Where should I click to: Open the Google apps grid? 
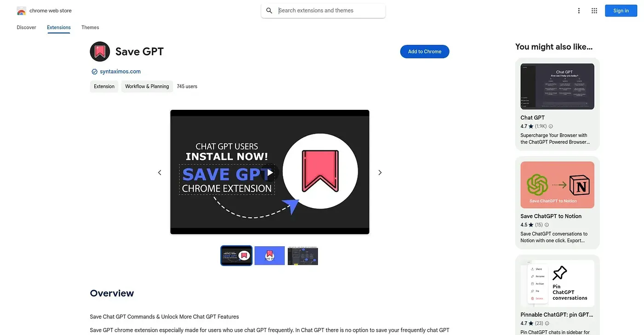(594, 11)
